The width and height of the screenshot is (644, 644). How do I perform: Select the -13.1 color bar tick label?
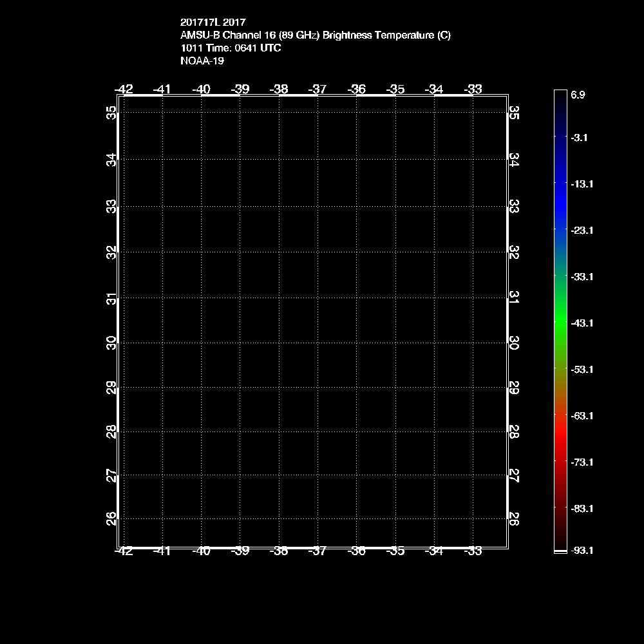coord(582,184)
